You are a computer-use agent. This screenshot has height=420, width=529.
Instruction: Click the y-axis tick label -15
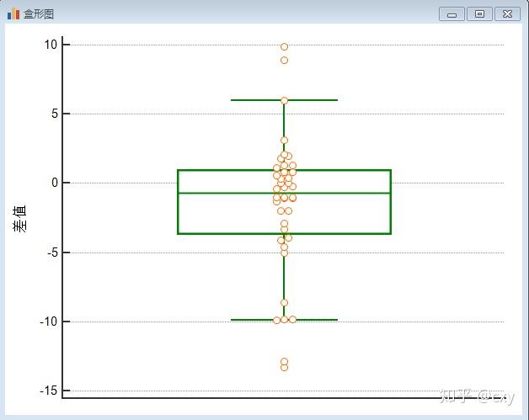[49, 391]
